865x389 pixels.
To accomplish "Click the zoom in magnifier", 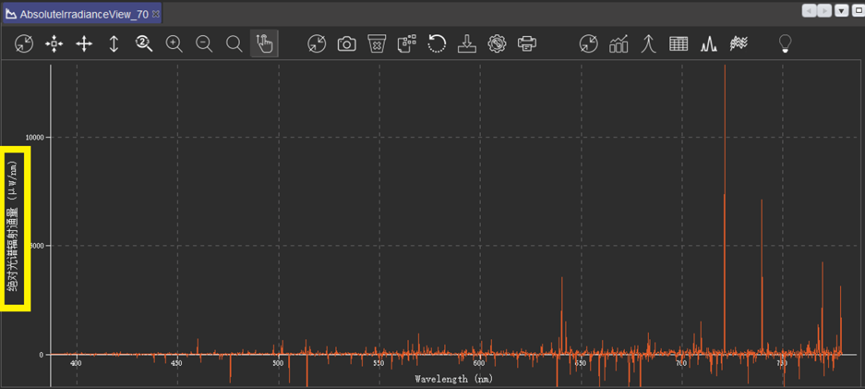I will tap(174, 44).
